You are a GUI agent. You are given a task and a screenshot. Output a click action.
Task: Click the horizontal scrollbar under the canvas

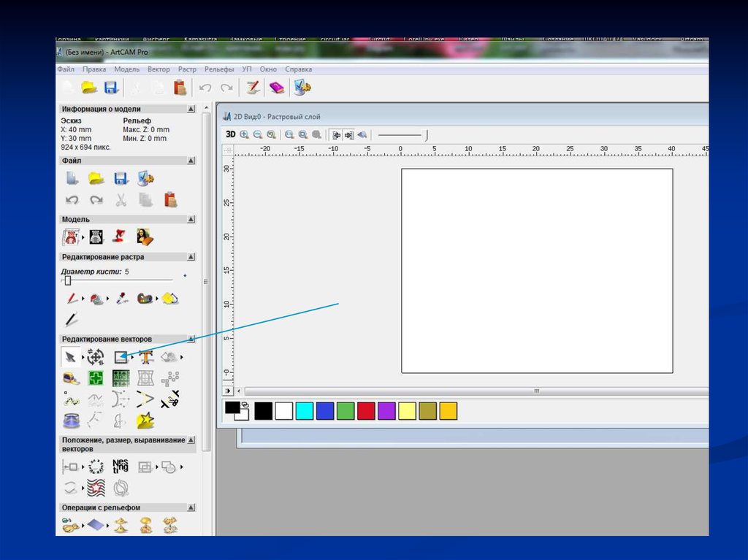475,391
